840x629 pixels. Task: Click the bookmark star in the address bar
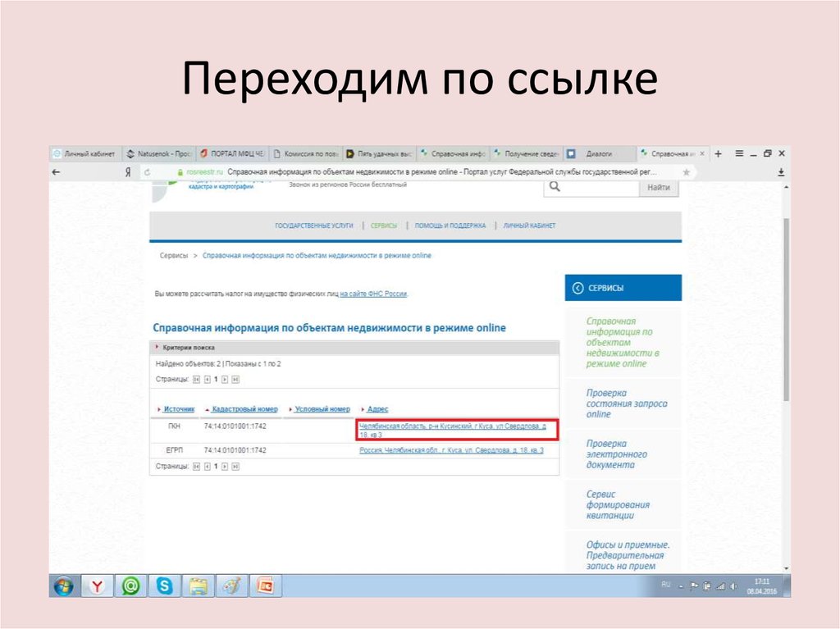685,171
